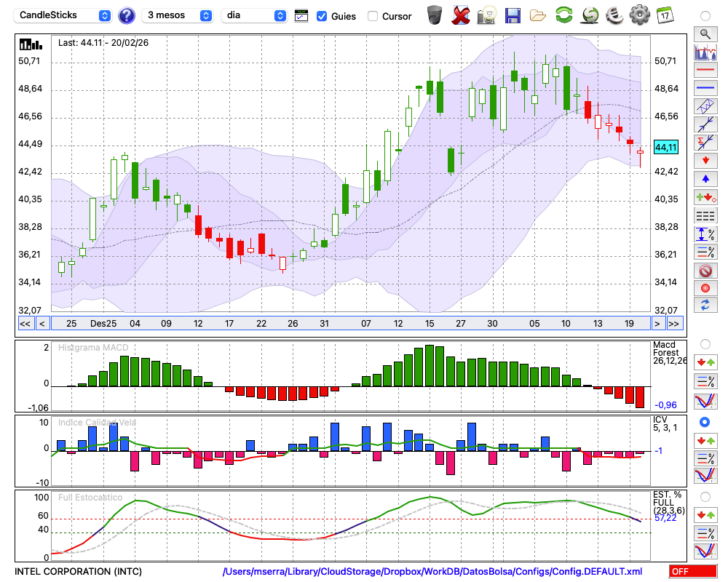Click the Config.DEFAULT.xml file path link
Image resolution: width=728 pixels, height=582 pixels.
tap(432, 571)
